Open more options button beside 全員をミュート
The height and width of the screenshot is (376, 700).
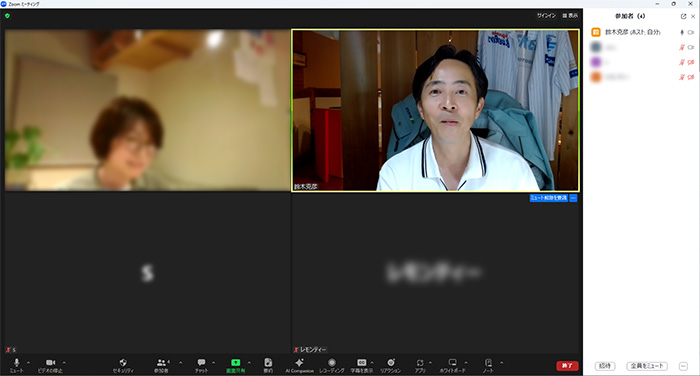pos(683,366)
